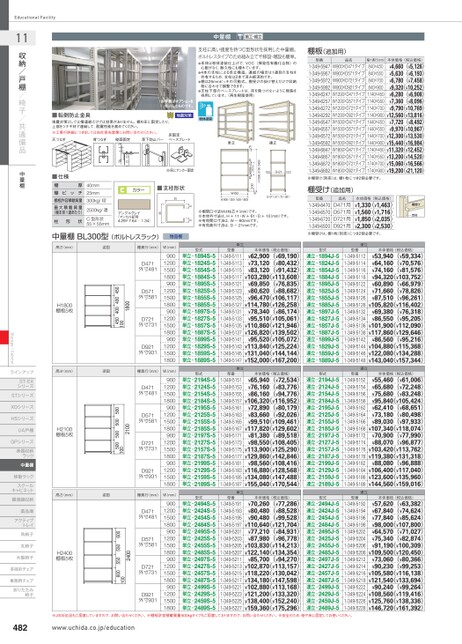Click the 転倒防止金具 heading
Viewport: 462px width, 644px height.
(71, 115)
